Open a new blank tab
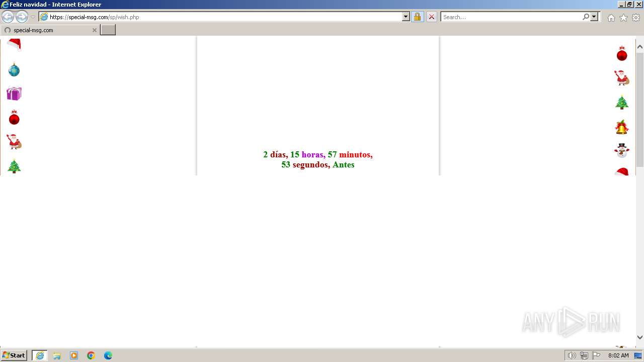Image resolution: width=644 pixels, height=362 pixels. point(108,30)
